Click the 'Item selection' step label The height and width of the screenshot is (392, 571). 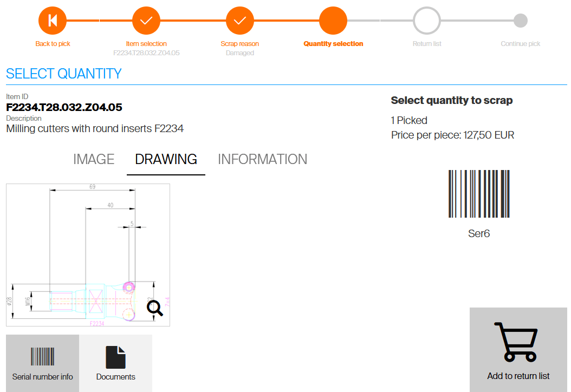pos(146,44)
